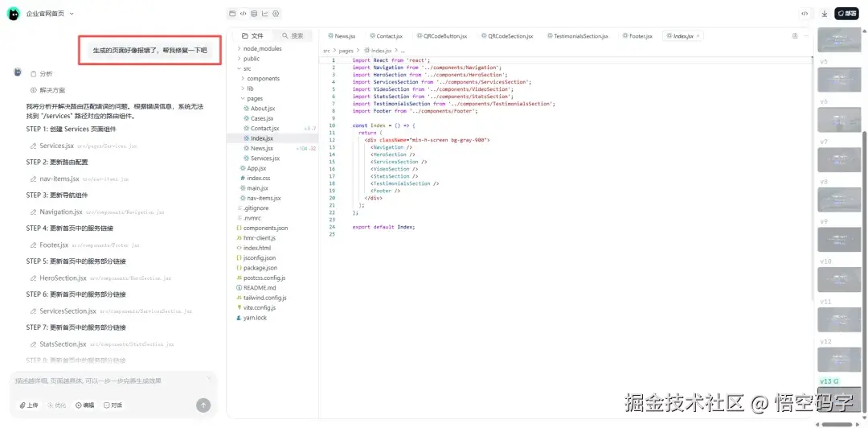
Task: Switch to the code view icon in top toolbar
Action: coord(243,14)
